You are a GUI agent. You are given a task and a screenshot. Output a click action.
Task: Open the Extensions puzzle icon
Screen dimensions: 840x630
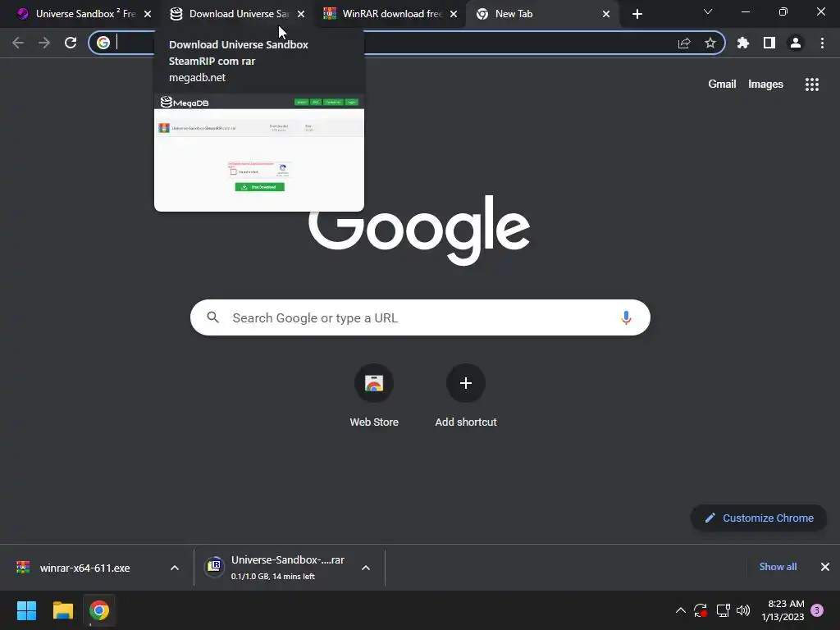point(743,43)
